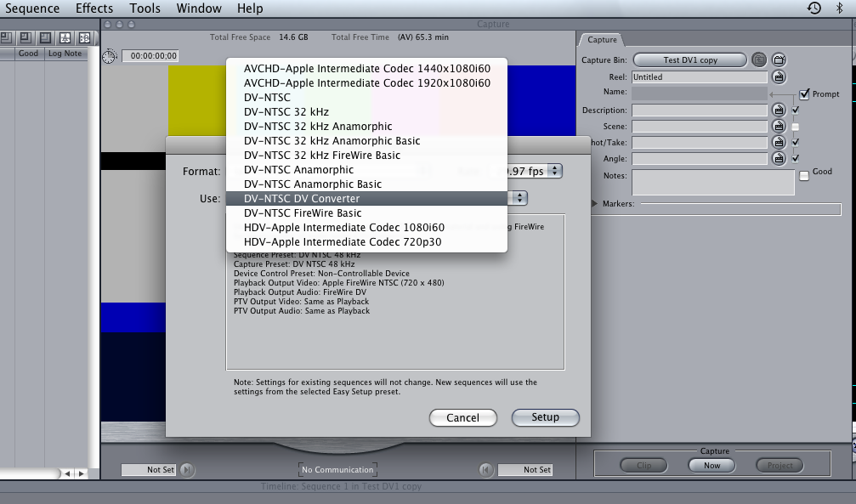Click go-to-out-point button beside right Not Set
This screenshot has height=504, width=856.
(486, 470)
